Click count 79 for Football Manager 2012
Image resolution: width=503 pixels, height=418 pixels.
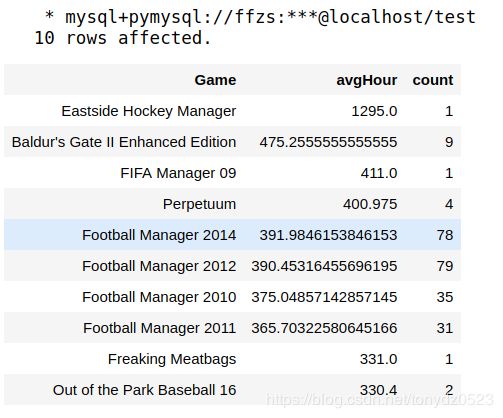click(x=445, y=266)
